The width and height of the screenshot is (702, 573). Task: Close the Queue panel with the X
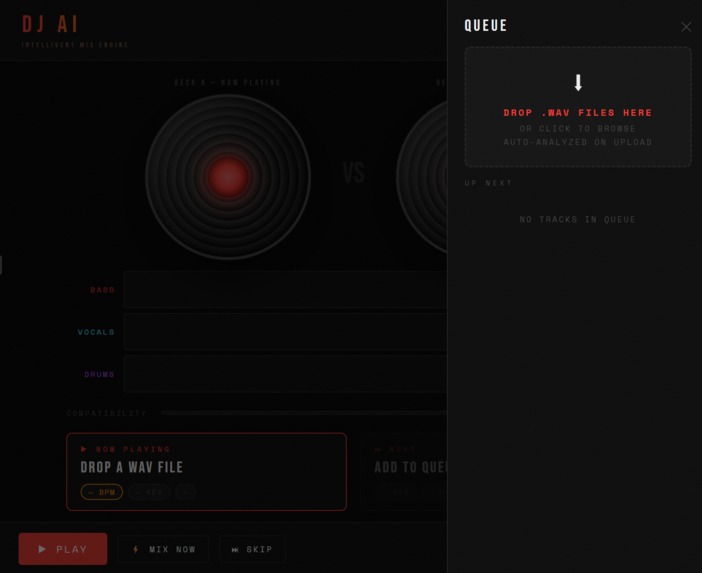coord(686,27)
